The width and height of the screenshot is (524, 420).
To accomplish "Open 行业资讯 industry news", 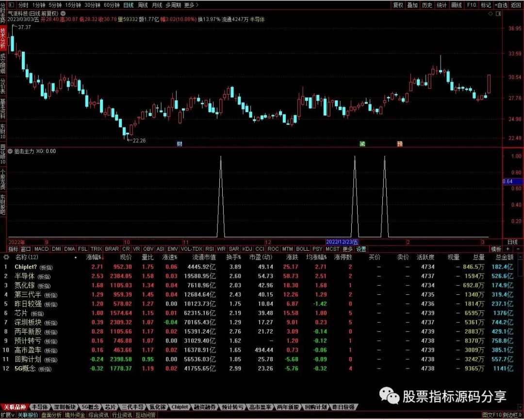I will 122,415.
